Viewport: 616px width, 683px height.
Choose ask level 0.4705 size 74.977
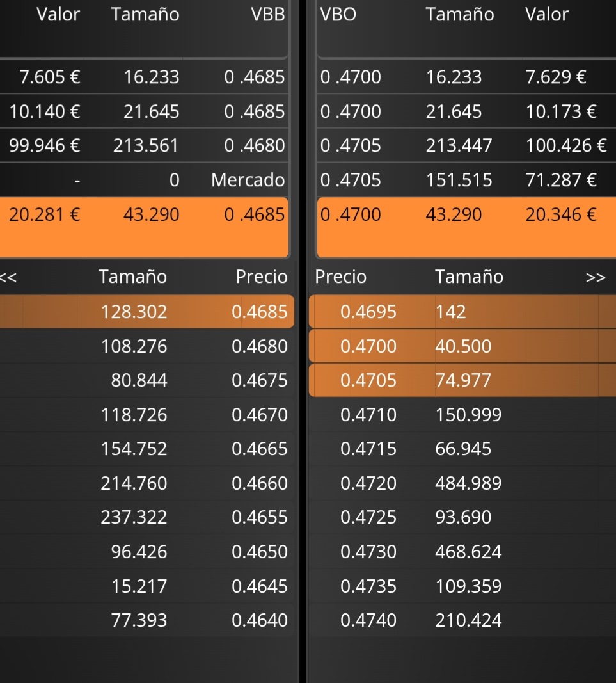coord(462,380)
